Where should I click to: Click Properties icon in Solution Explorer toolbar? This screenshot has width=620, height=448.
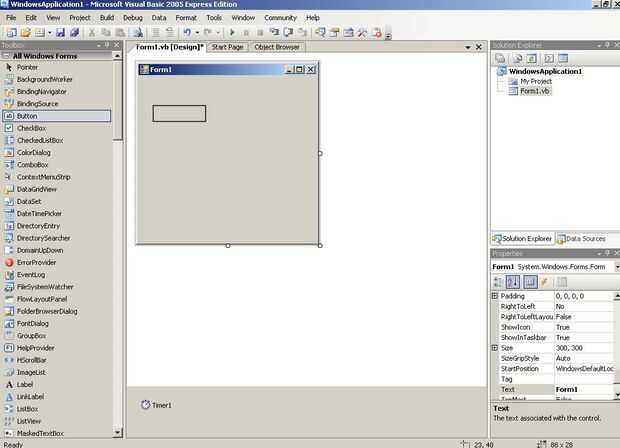click(500, 58)
